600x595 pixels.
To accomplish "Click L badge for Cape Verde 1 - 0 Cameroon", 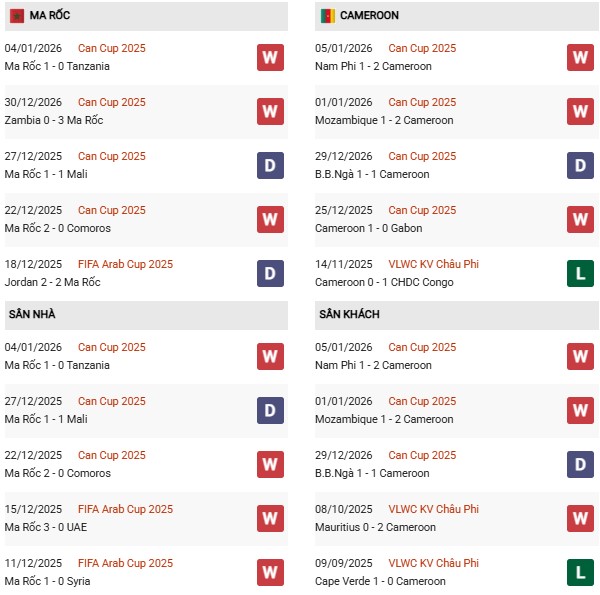I will (x=581, y=572).
